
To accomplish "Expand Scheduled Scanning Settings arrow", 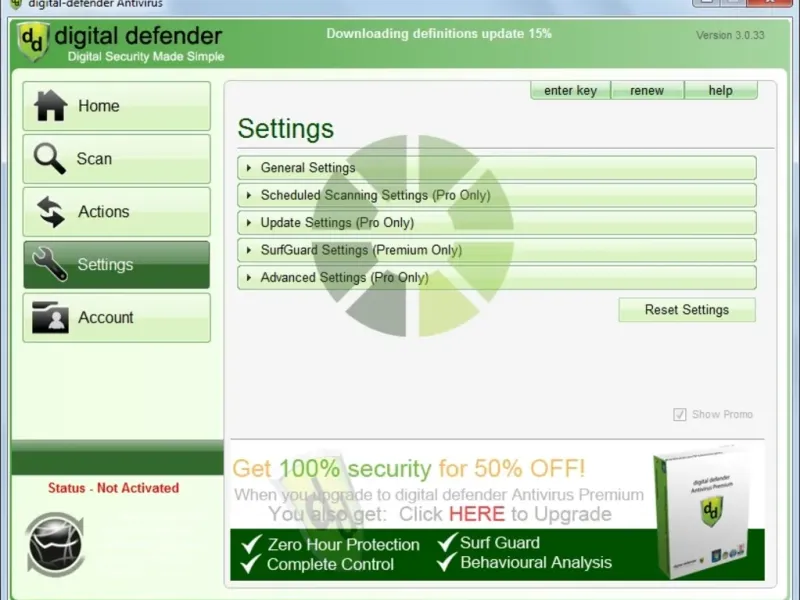I will tap(249, 195).
